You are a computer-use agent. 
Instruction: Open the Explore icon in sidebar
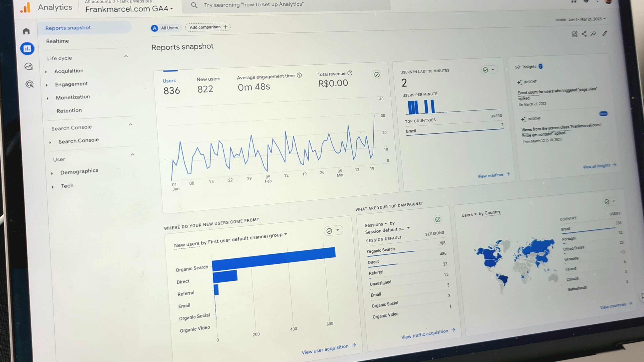(28, 66)
